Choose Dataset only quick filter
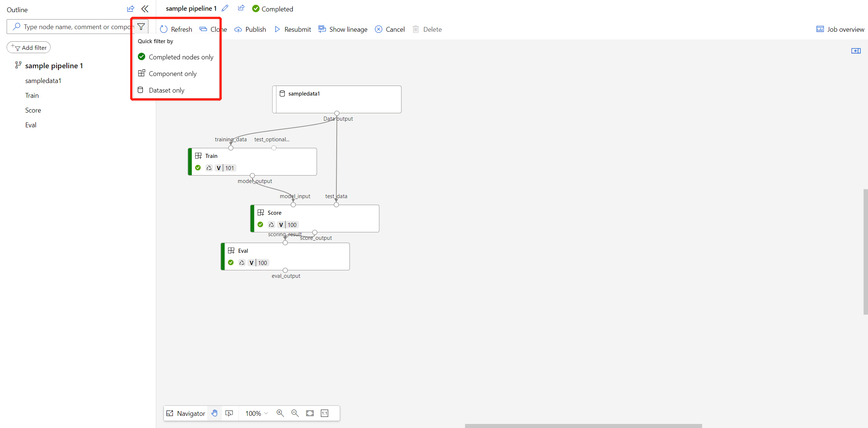The width and height of the screenshot is (868, 428). (x=167, y=90)
